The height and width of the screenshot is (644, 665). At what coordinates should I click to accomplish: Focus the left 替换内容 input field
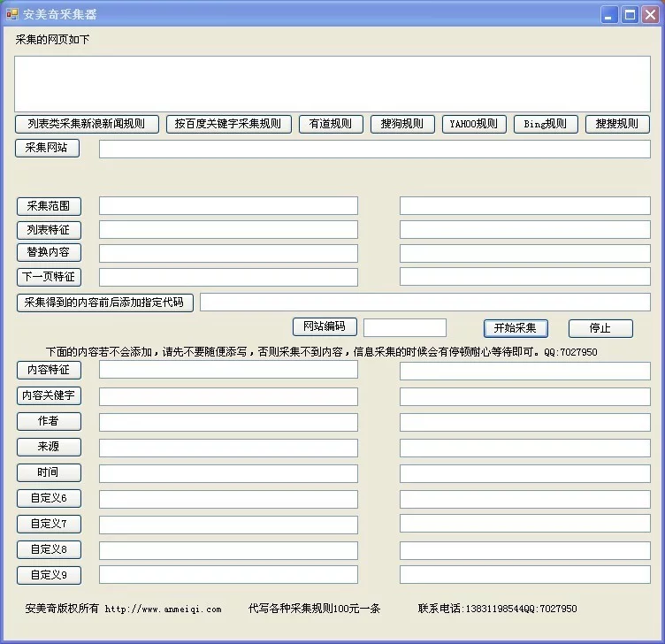tap(228, 253)
